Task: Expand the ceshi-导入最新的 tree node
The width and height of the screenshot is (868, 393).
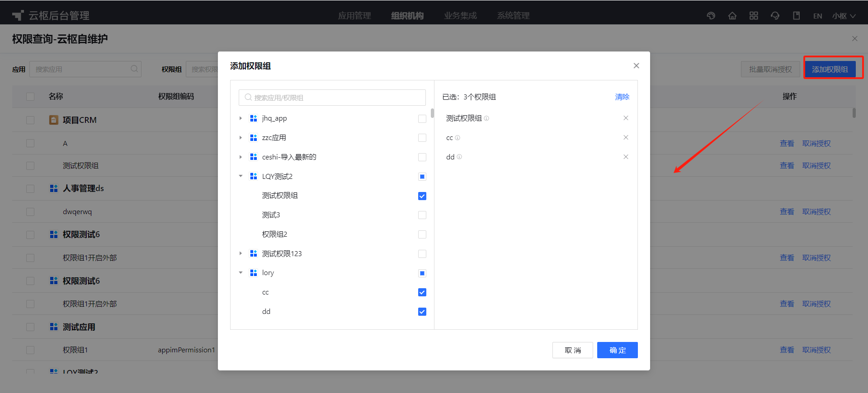Action: pyautogui.click(x=241, y=157)
